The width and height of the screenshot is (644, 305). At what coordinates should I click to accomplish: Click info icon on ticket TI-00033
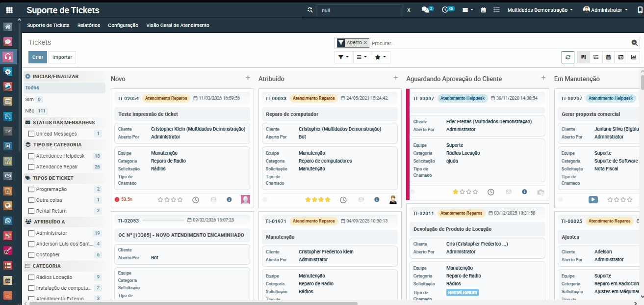coord(377,200)
